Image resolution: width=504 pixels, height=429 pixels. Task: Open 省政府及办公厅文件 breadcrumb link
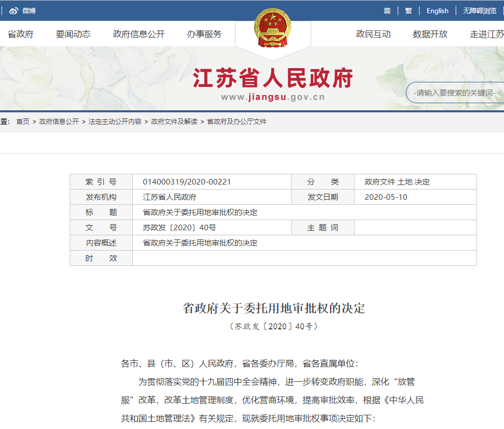click(x=236, y=121)
